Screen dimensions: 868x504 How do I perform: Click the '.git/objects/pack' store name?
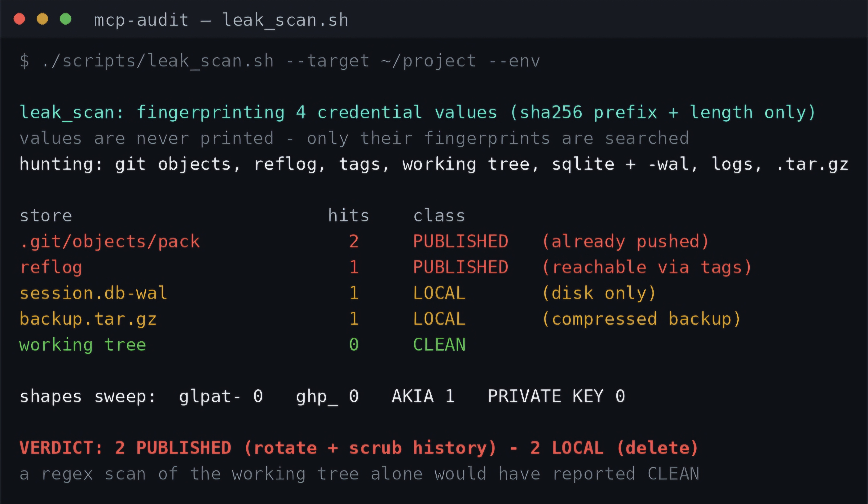click(110, 242)
